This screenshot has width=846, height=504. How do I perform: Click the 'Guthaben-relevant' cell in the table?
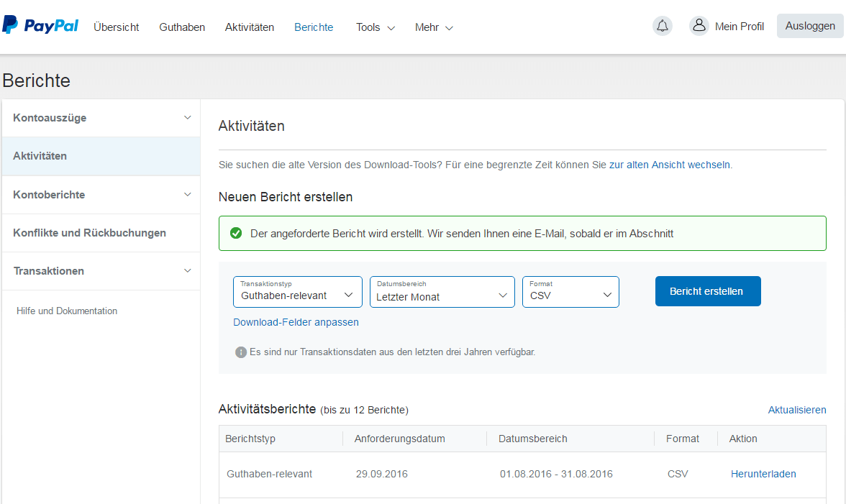tap(269, 474)
